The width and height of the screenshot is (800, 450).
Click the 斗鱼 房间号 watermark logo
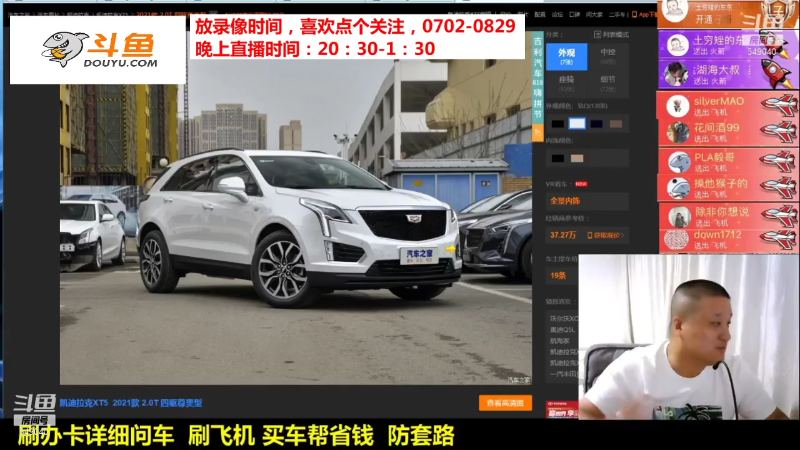35,410
